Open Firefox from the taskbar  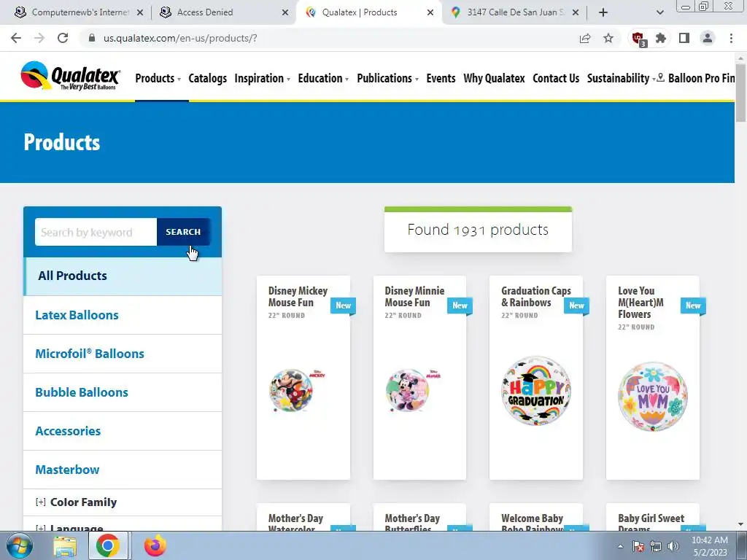tap(155, 545)
